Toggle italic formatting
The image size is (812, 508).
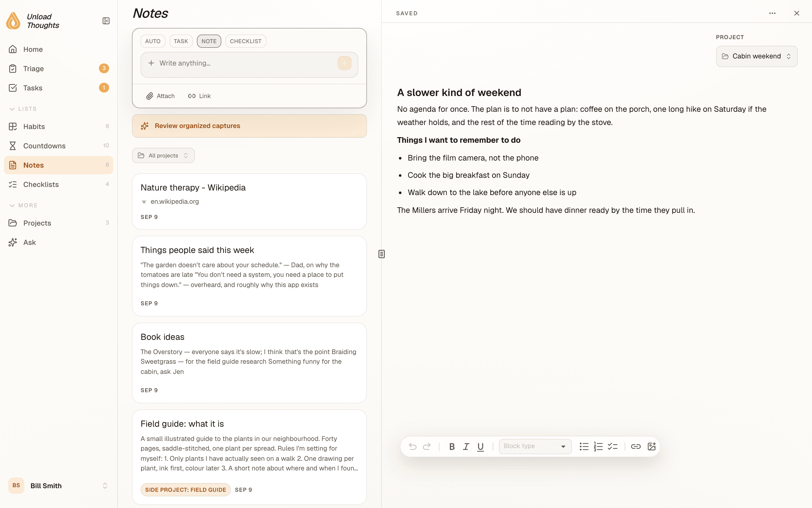466,447
